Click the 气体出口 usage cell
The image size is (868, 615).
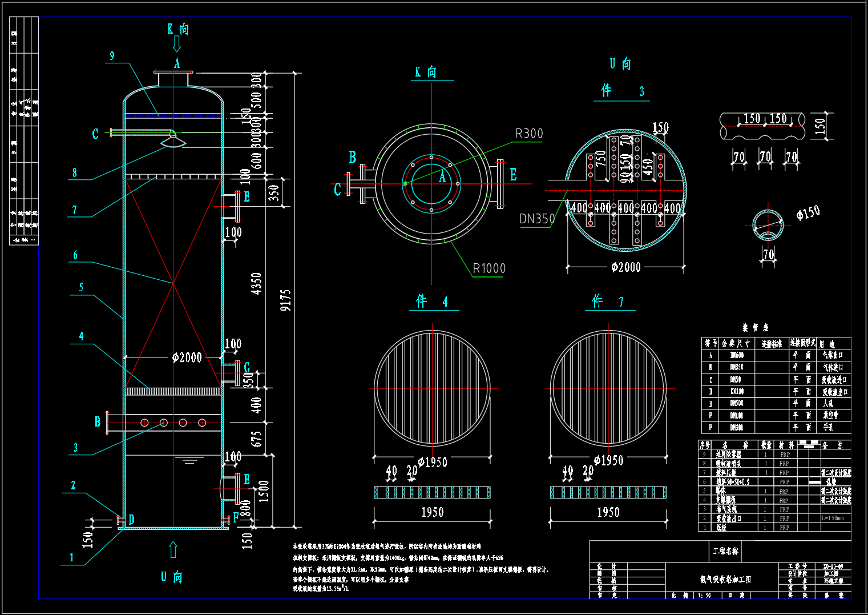(833, 355)
